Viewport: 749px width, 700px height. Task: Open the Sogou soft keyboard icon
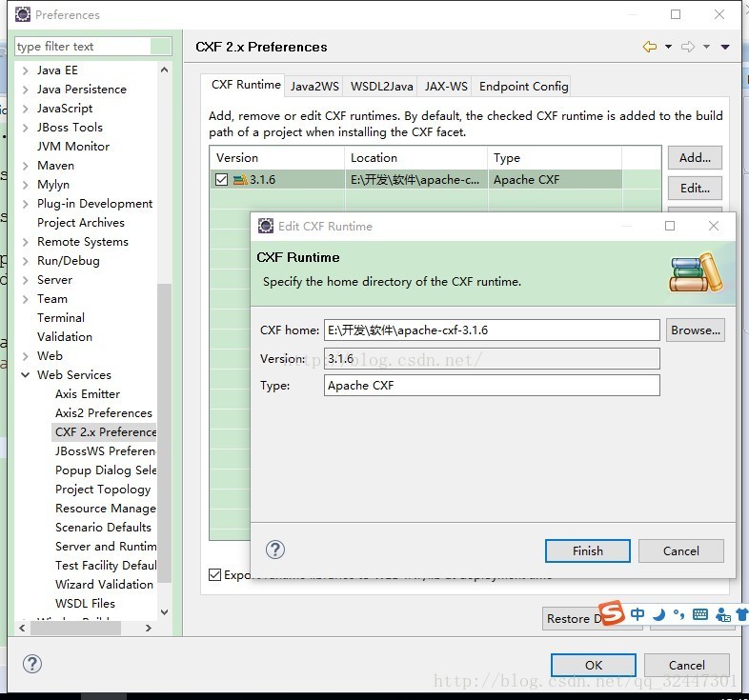coord(700,614)
